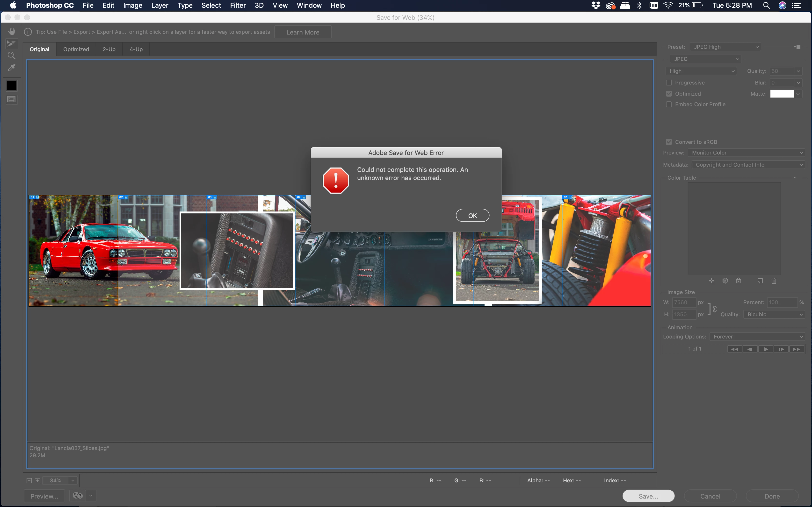The height and width of the screenshot is (507, 812).
Task: Select the Hand tool
Action: click(11, 32)
